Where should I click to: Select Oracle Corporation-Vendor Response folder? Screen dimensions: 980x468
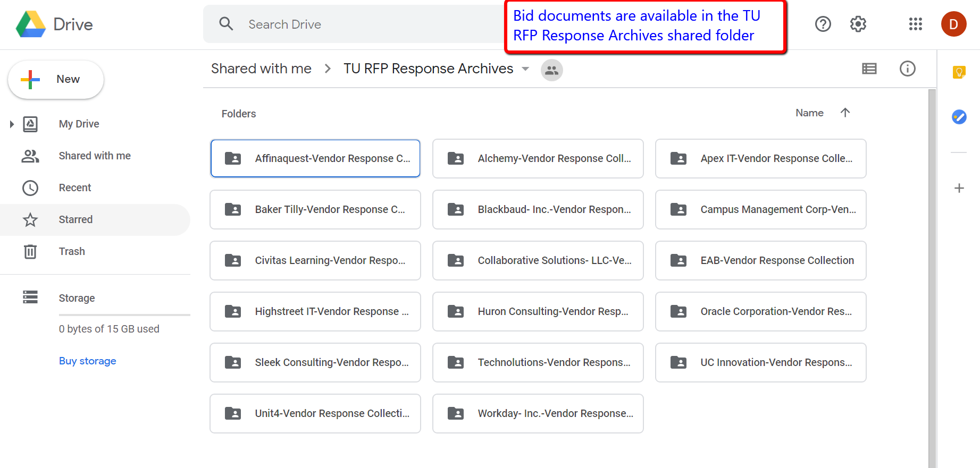[x=761, y=311]
